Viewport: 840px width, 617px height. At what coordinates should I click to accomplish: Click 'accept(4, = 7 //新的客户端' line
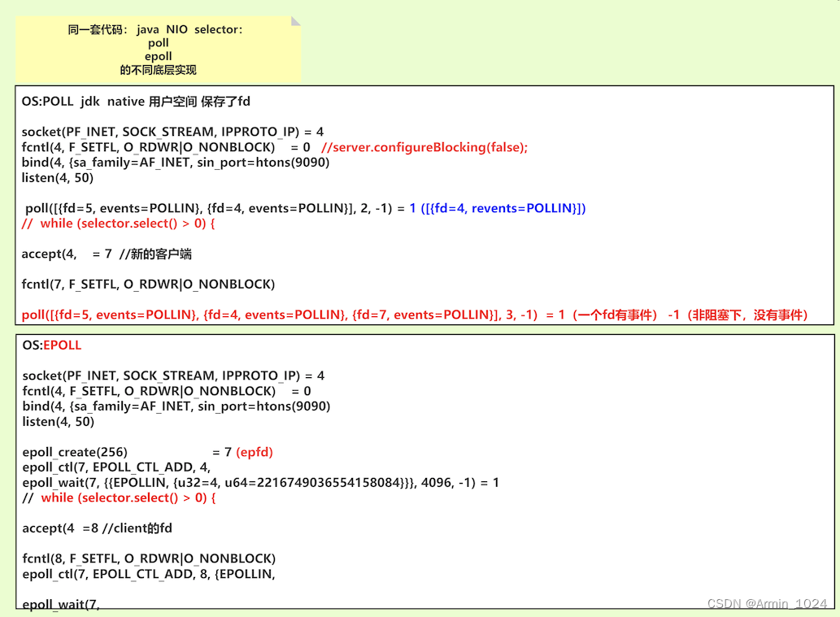click(107, 254)
